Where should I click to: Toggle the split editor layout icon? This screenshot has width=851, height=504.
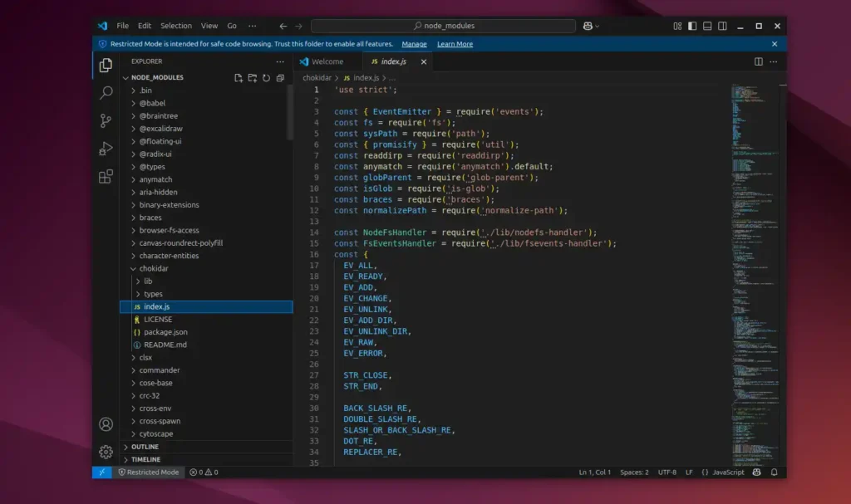coord(758,61)
